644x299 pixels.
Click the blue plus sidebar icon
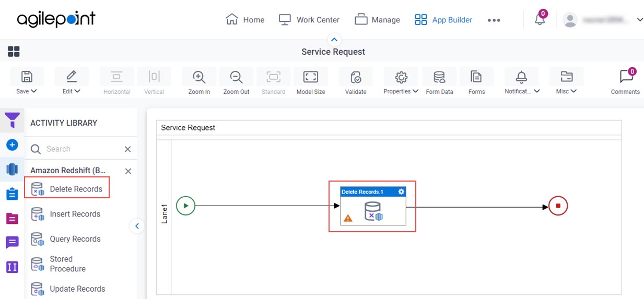tap(12, 145)
